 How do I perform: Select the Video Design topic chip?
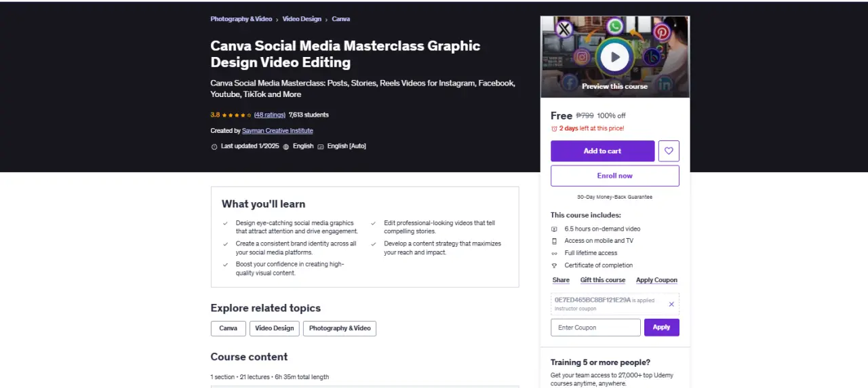tap(275, 328)
